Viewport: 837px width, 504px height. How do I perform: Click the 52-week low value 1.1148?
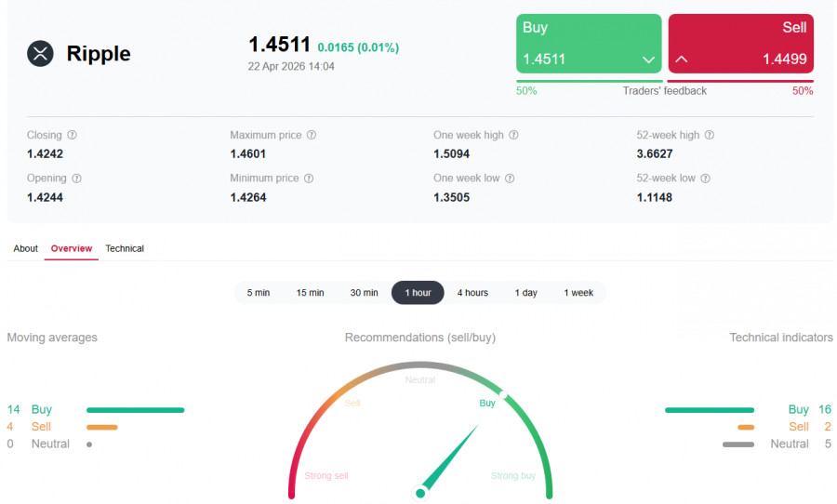pos(655,197)
